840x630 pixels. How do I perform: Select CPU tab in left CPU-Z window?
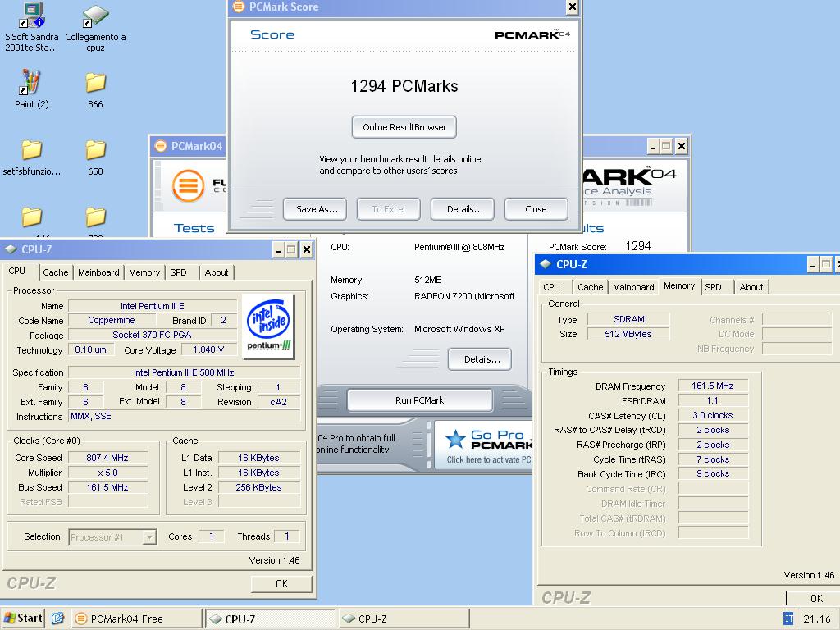(16, 271)
